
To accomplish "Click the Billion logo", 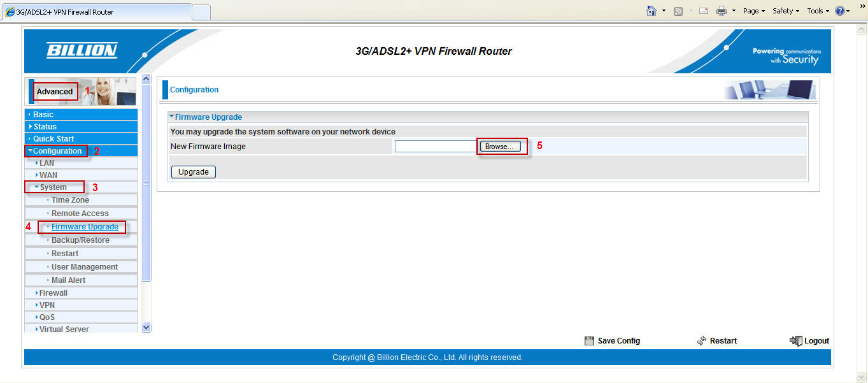I will click(82, 50).
